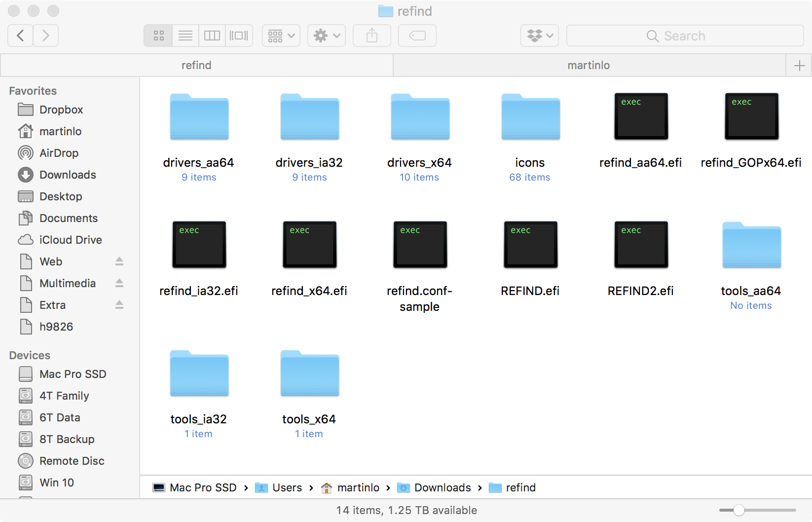812x522 pixels.
Task: Select AirDrop in the sidebar
Action: tap(59, 153)
